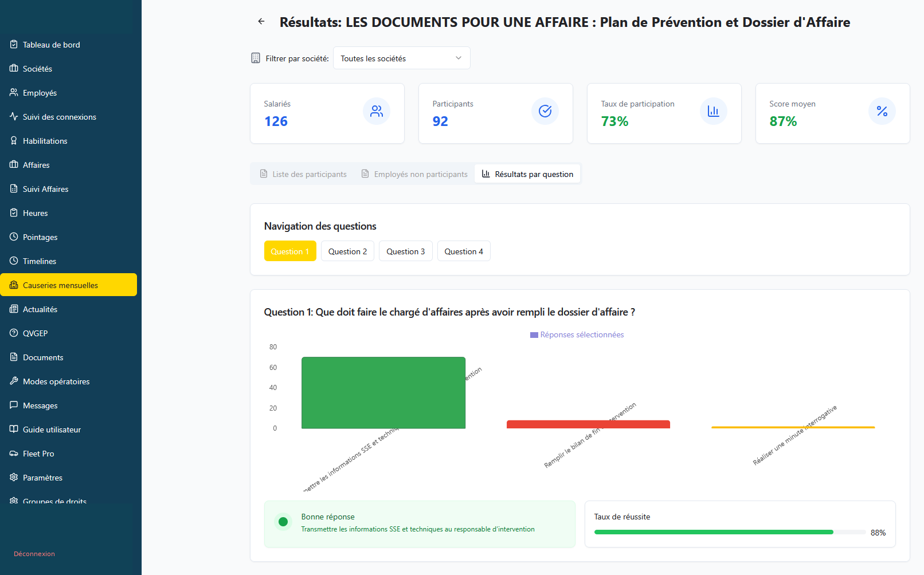Go to Question 4
924x575 pixels.
[x=464, y=251]
